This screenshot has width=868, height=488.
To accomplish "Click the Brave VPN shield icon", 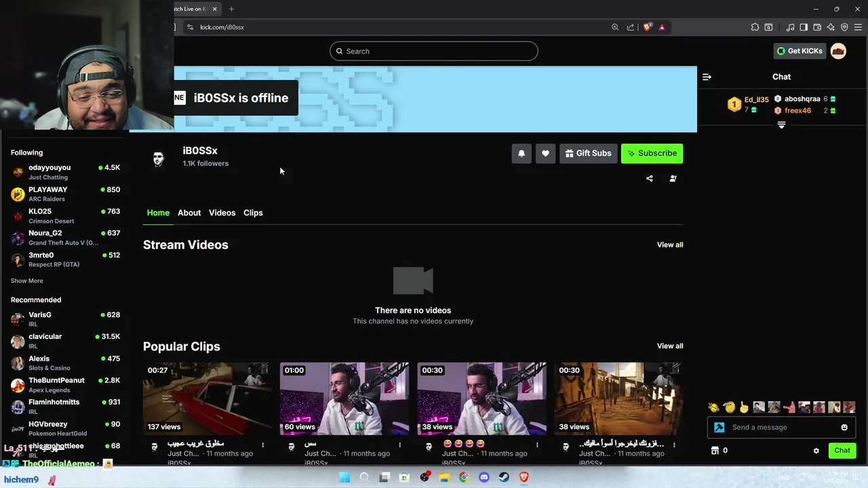I will tap(844, 27).
